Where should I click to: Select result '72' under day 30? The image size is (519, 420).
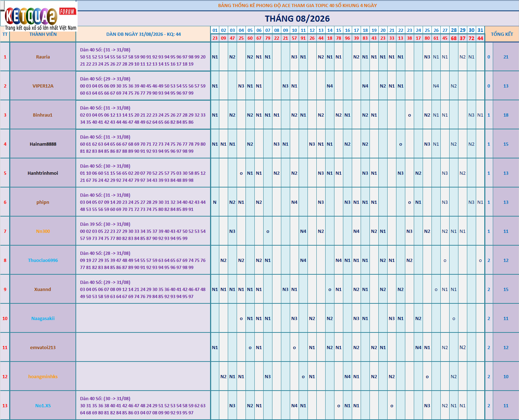472,38
